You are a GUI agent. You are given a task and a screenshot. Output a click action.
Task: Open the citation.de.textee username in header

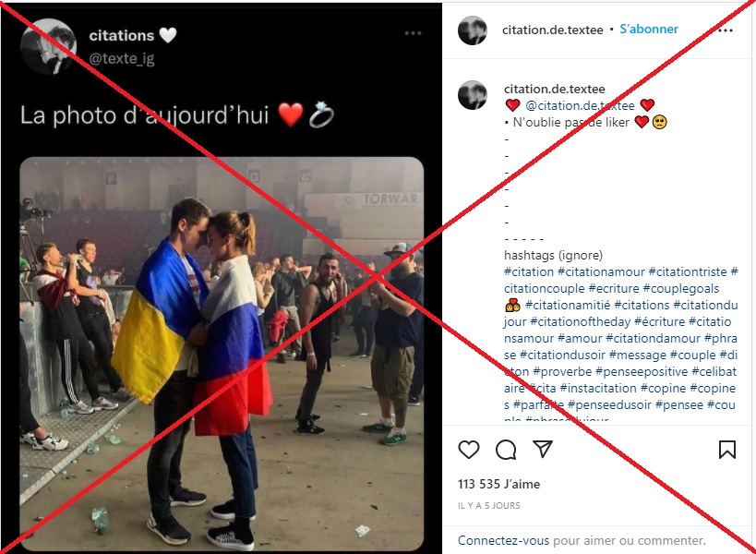[x=553, y=30]
